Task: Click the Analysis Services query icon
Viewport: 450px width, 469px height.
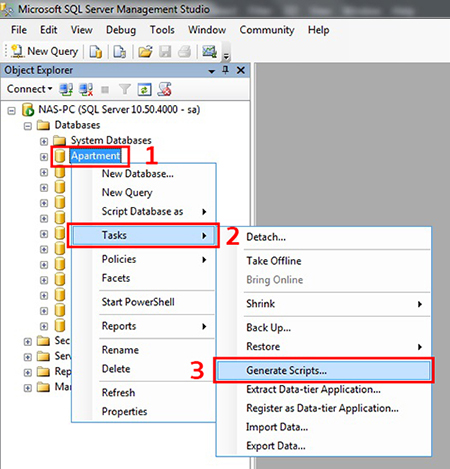Action: pyautogui.click(x=120, y=52)
